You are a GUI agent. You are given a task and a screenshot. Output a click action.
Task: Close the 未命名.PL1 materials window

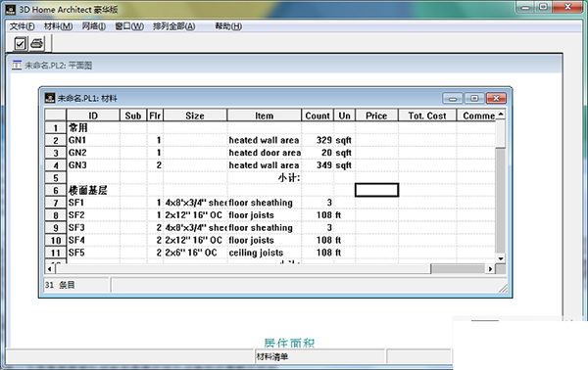point(496,98)
